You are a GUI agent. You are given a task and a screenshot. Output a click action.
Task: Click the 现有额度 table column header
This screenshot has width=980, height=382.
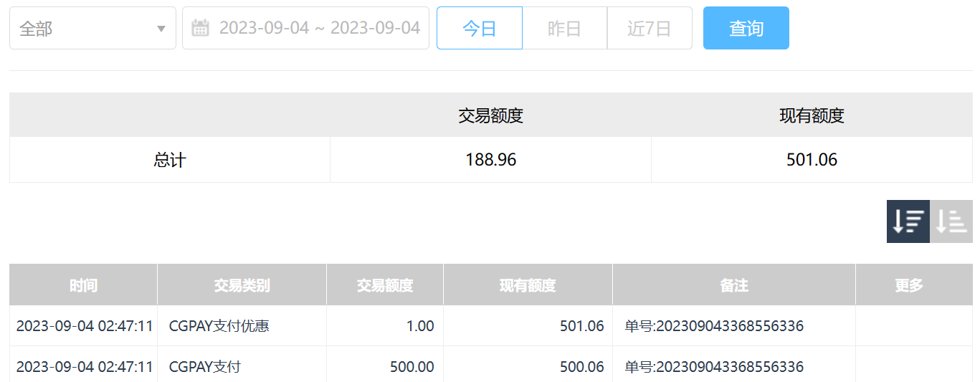click(528, 285)
